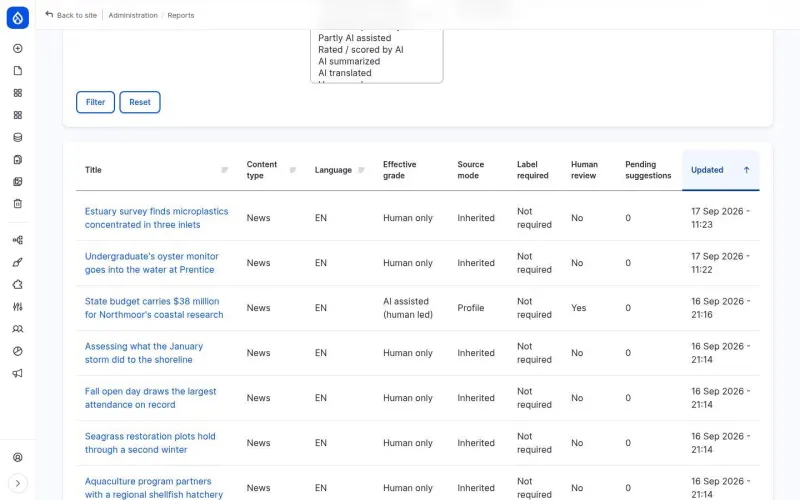The width and height of the screenshot is (800, 500).
Task: Open the Content page icon in sidebar
Action: (17, 70)
